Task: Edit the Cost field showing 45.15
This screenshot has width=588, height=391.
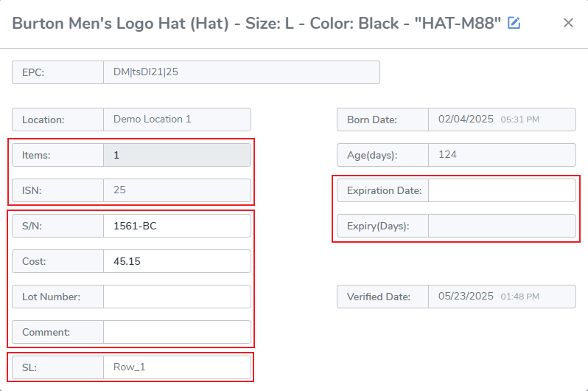Action: (x=177, y=261)
